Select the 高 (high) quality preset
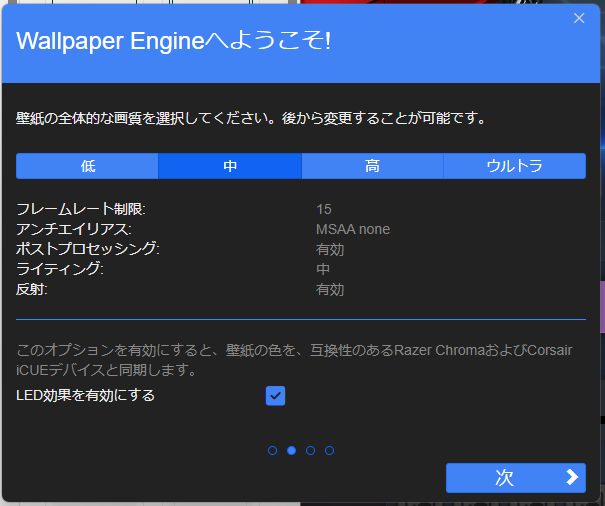Screen dimensions: 605x506 [372, 166]
